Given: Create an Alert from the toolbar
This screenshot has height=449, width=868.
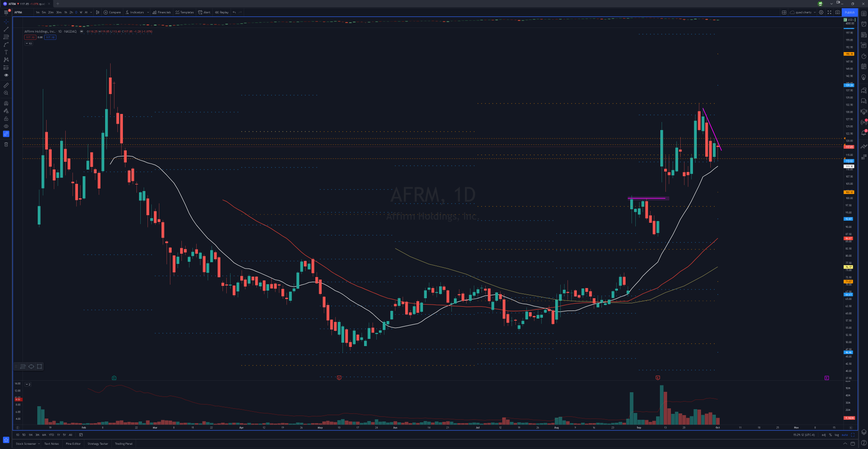Looking at the screenshot, I should (x=204, y=12).
